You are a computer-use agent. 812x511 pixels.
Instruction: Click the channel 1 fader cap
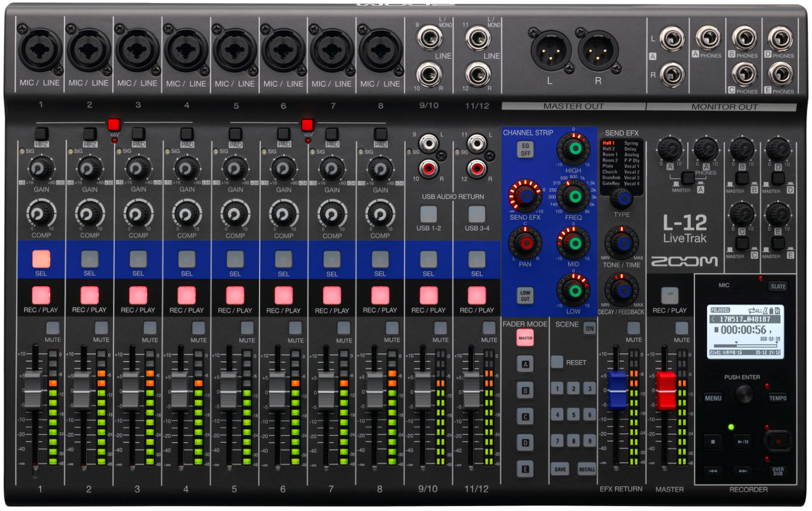pyautogui.click(x=34, y=390)
